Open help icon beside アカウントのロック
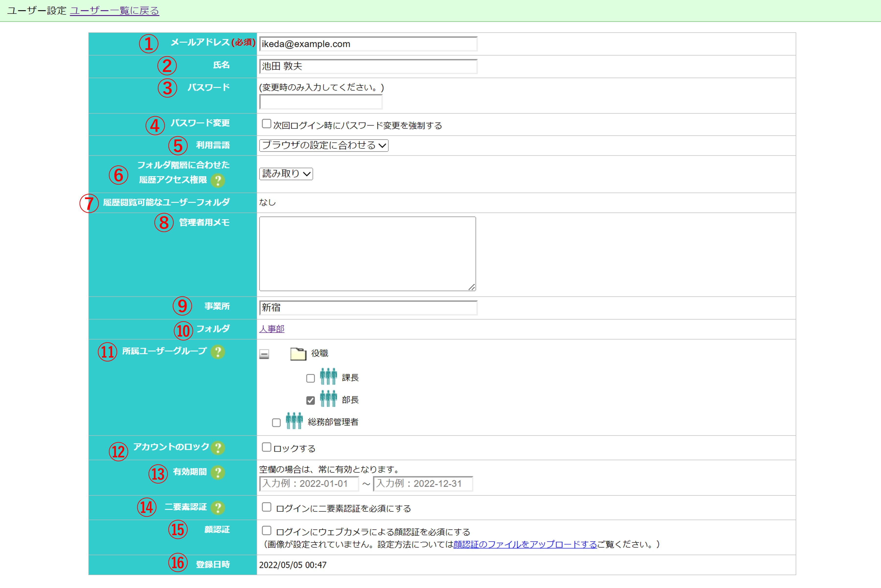Viewport: 881px width, 588px height. [x=217, y=447]
